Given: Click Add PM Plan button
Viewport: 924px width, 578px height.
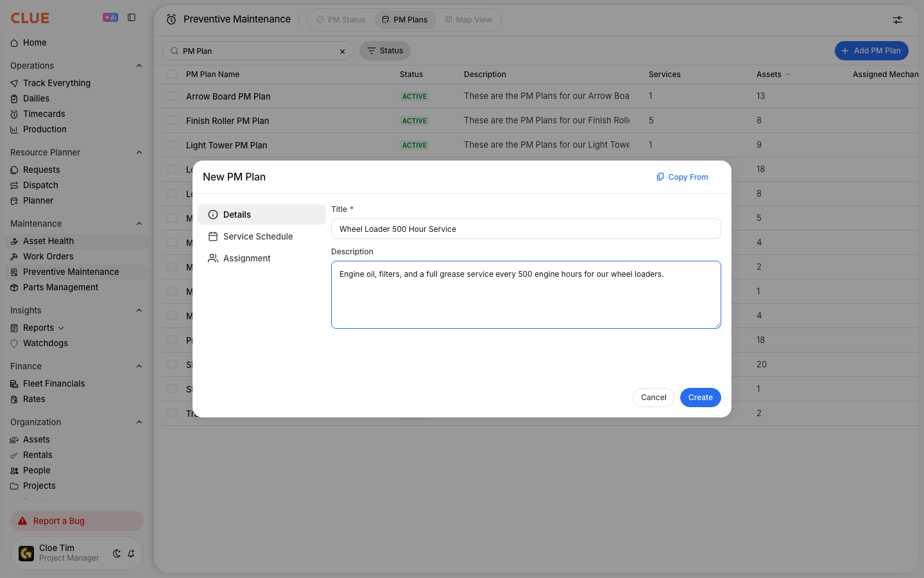Looking at the screenshot, I should coord(871,51).
